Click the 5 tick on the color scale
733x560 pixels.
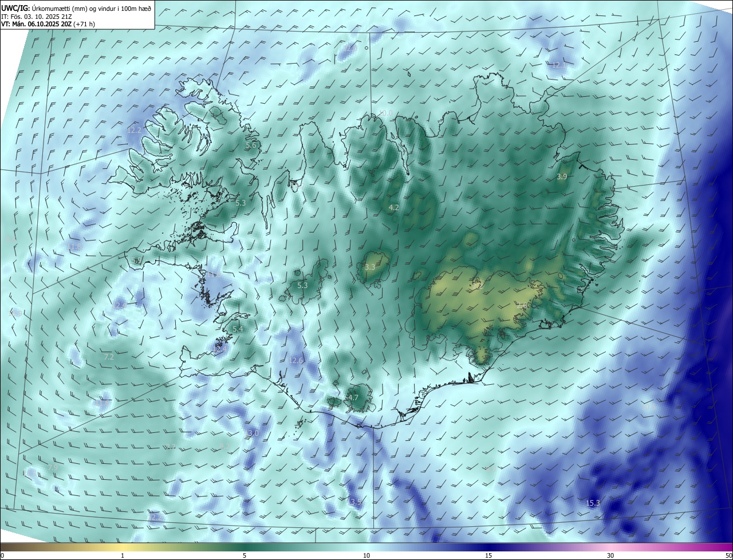[245, 555]
